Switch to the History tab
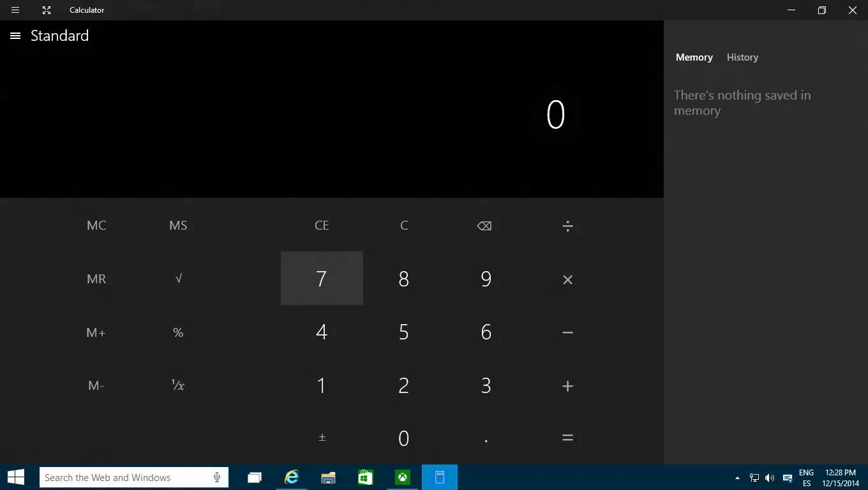This screenshot has width=868, height=490. click(742, 57)
